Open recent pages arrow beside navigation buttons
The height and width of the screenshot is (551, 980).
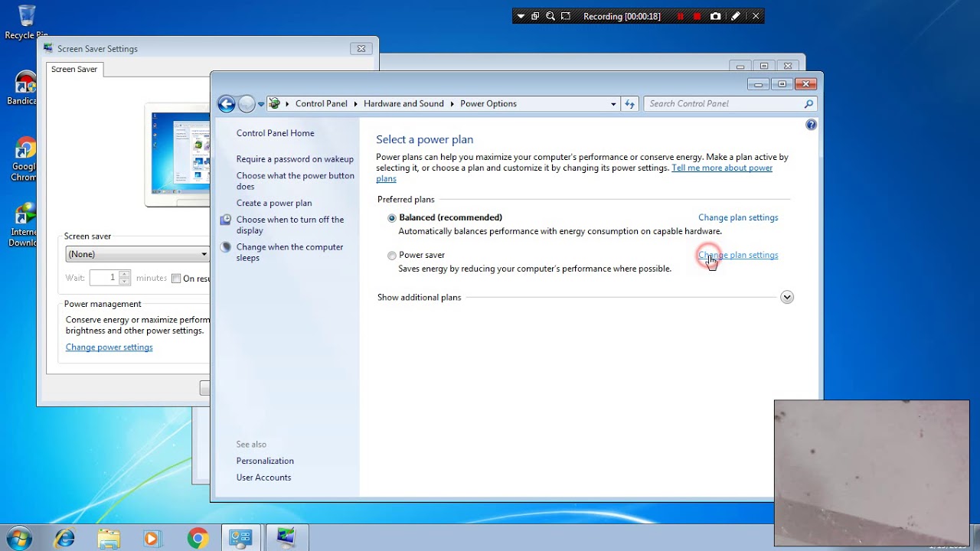[x=261, y=104]
